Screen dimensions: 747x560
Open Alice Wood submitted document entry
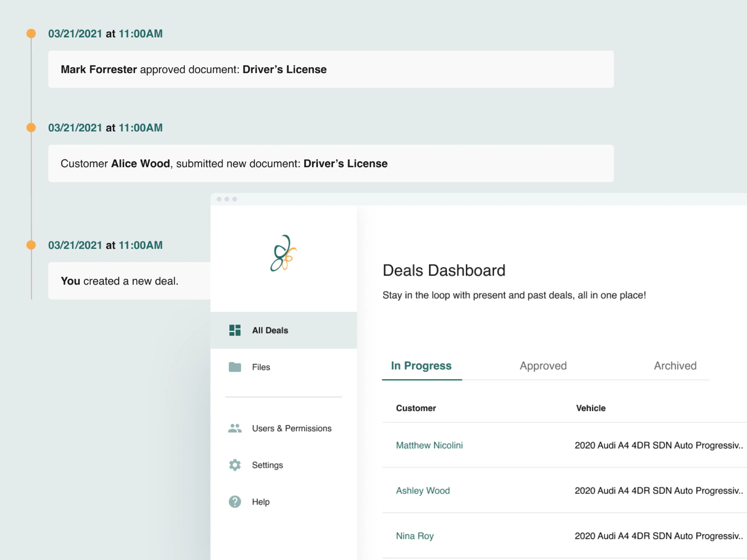[331, 163]
